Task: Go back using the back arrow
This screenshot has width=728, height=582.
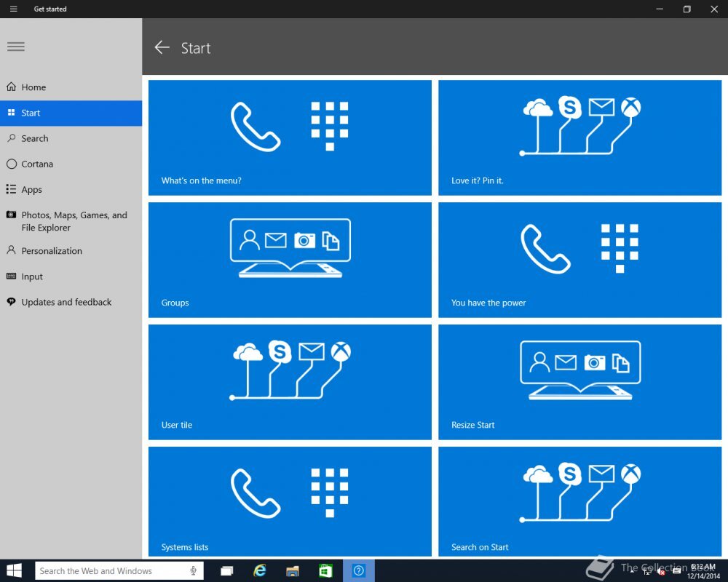Action: pos(162,47)
